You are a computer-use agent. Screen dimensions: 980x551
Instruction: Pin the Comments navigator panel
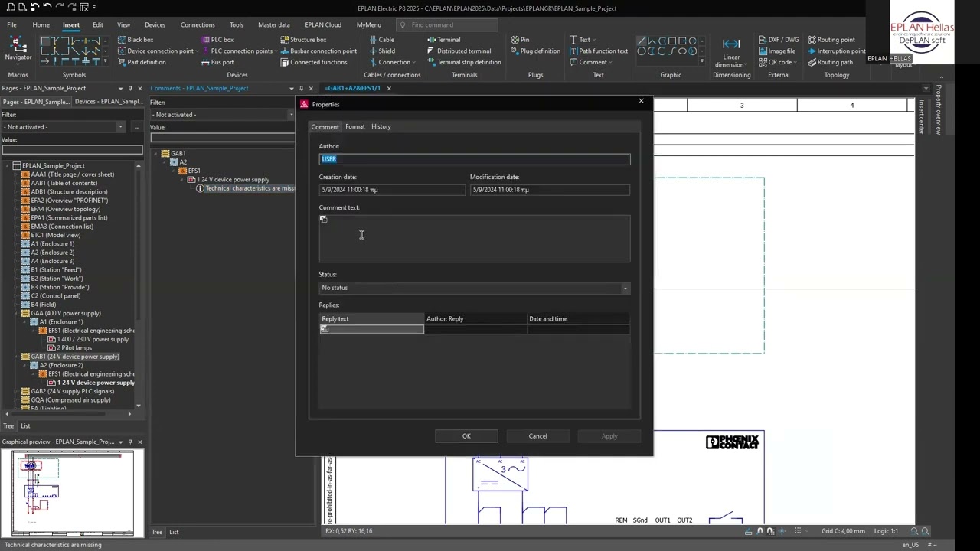point(301,88)
